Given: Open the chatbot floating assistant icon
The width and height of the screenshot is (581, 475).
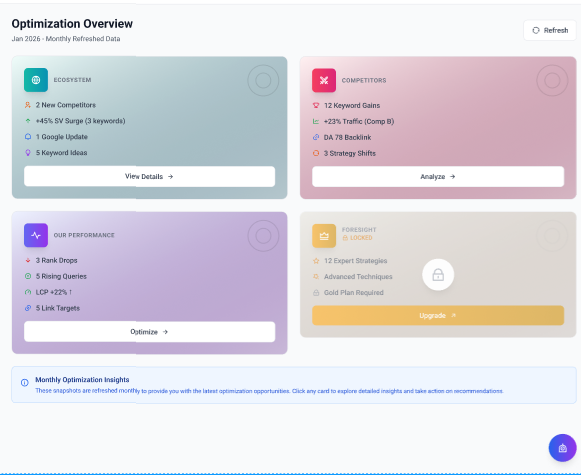Looking at the screenshot, I should (x=562, y=448).
